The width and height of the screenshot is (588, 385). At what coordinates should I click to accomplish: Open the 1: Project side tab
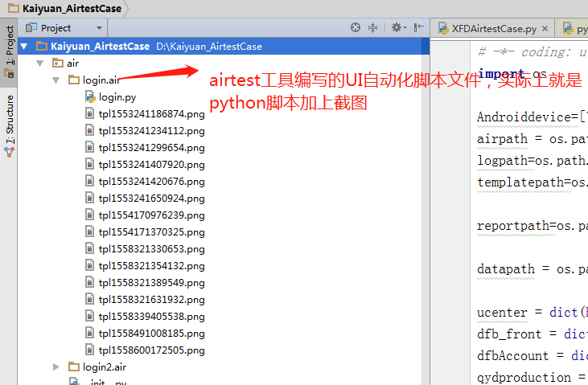point(9,51)
